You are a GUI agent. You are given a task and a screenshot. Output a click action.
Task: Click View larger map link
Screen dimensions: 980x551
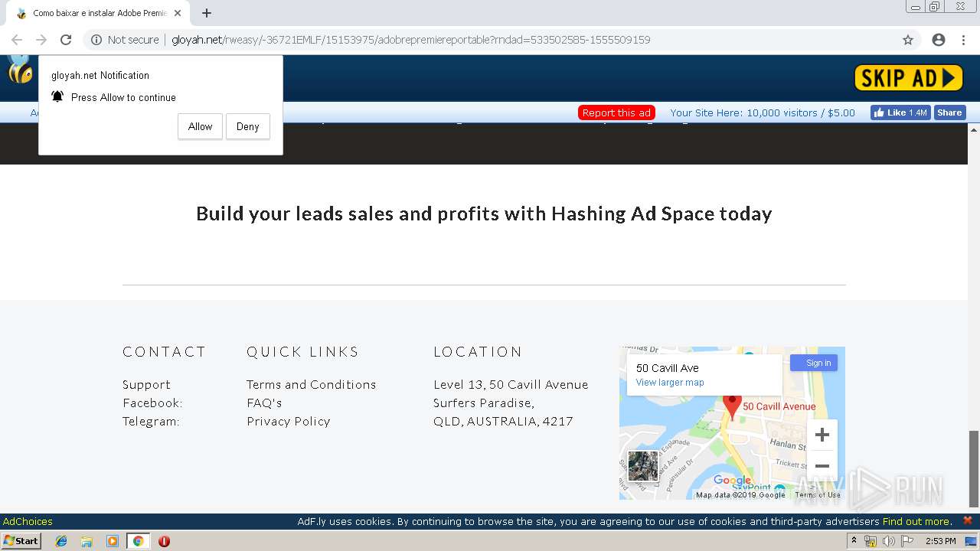(x=670, y=383)
